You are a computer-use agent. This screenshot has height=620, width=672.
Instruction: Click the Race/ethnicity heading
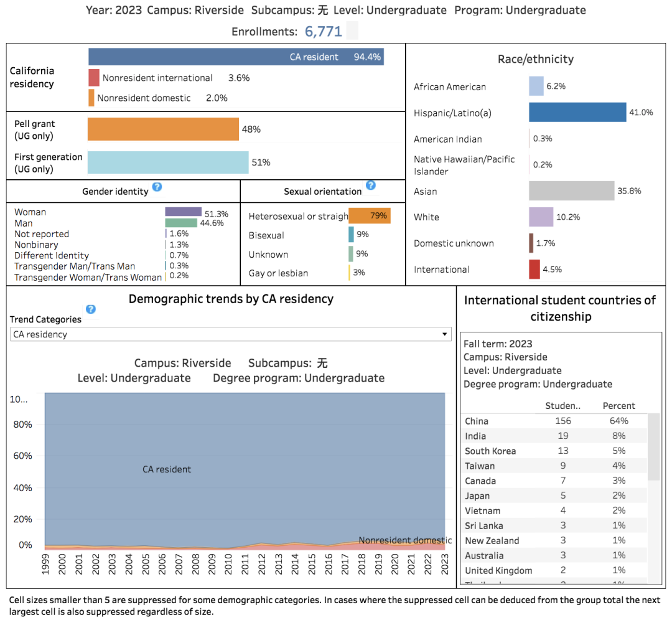[536, 59]
